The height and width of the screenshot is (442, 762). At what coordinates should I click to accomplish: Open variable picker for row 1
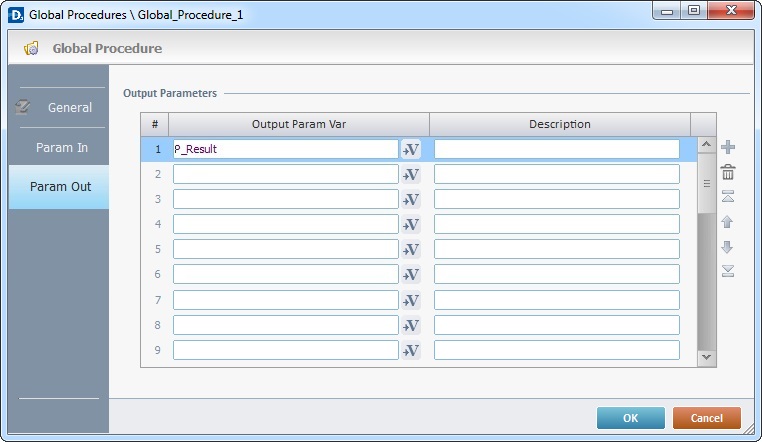411,150
